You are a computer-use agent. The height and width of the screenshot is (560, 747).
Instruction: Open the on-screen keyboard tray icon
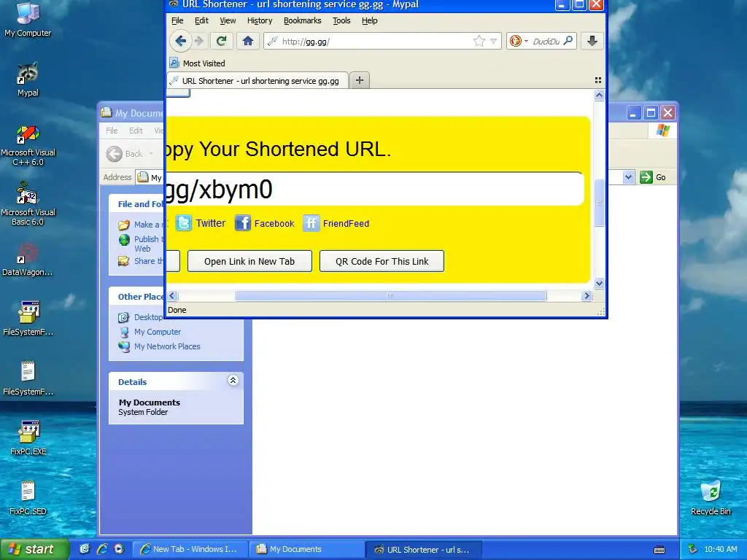pos(659,550)
